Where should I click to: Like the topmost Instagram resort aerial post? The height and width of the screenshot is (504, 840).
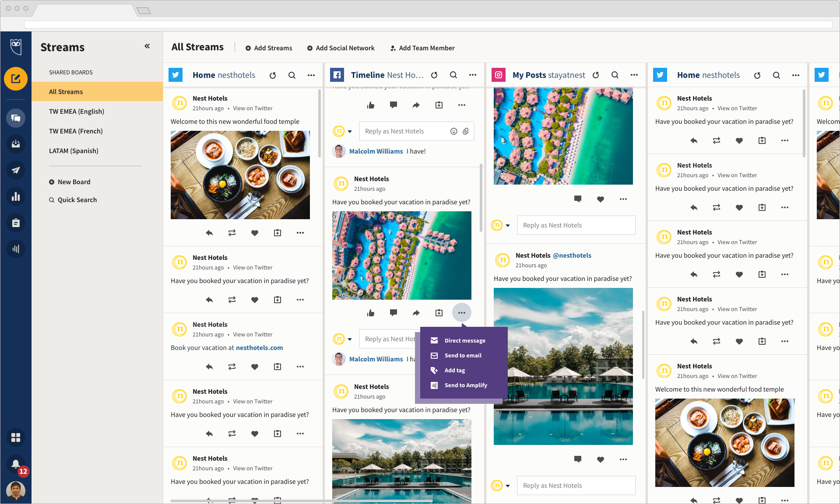click(x=601, y=199)
